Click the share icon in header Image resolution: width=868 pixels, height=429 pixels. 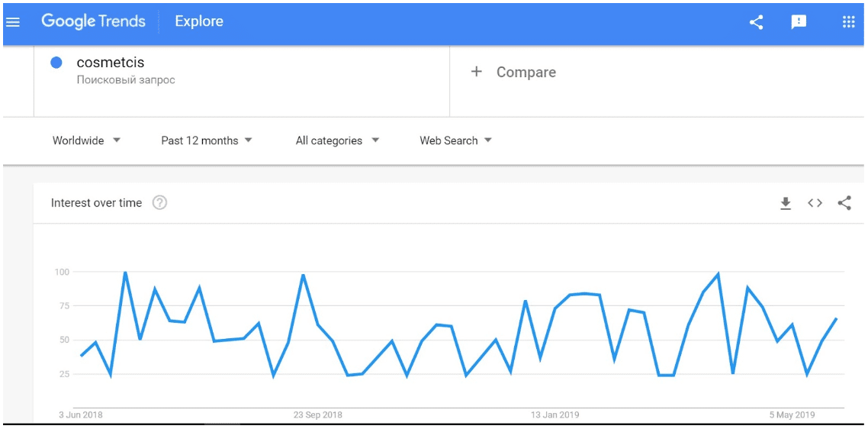click(756, 22)
